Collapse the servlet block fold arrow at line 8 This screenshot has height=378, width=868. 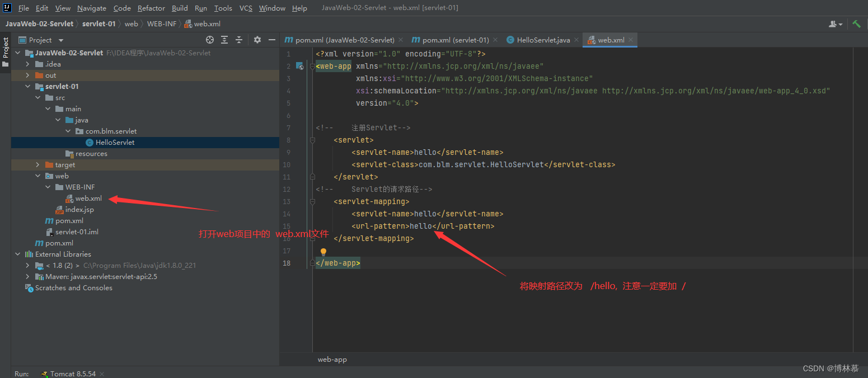point(312,140)
